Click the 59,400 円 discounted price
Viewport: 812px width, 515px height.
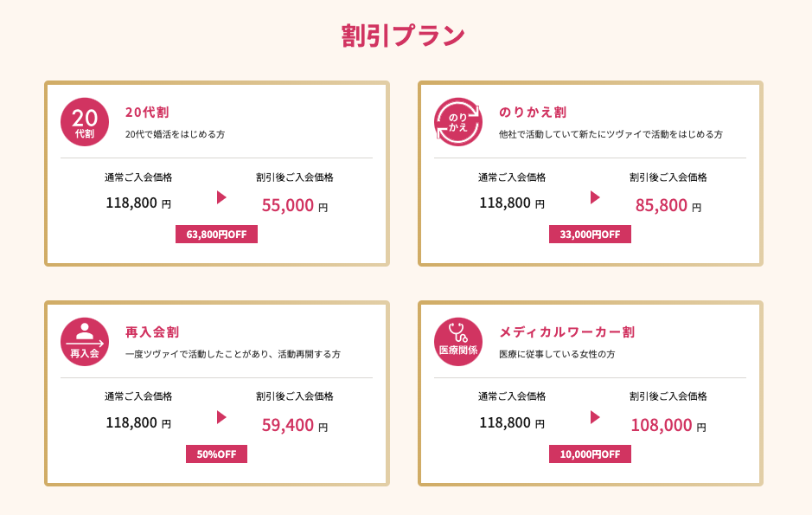click(294, 425)
